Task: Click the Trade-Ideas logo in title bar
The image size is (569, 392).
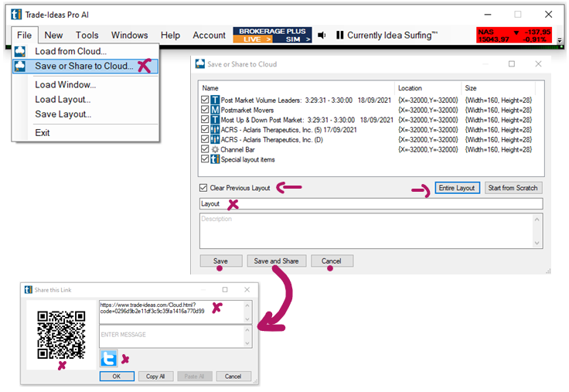Action: (x=15, y=14)
